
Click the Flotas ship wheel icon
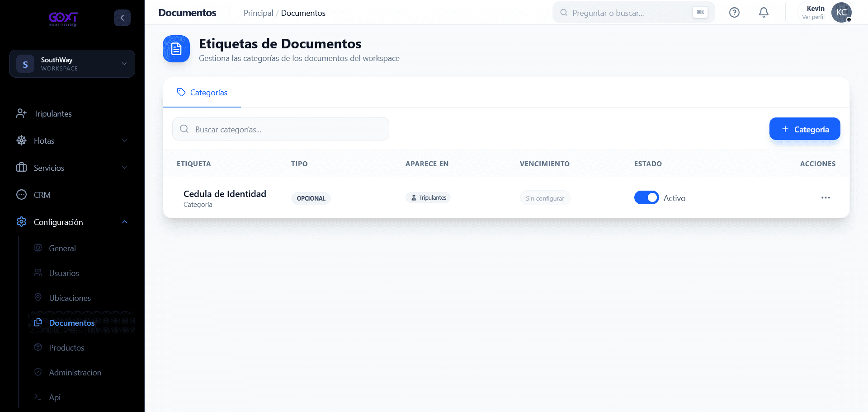click(21, 140)
